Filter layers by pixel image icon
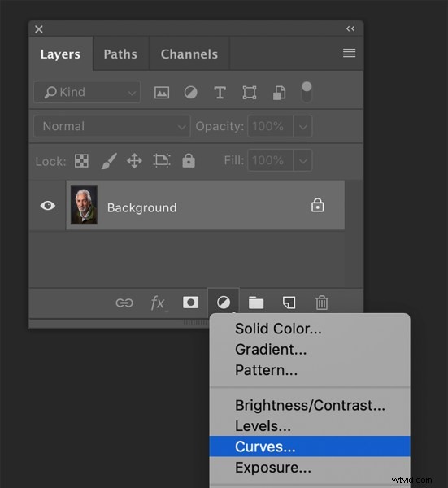448x488 pixels. (x=162, y=93)
